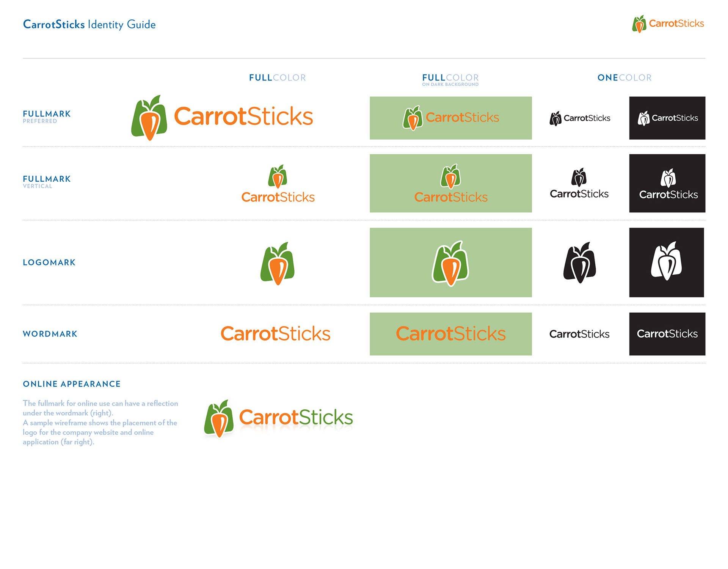The height and width of the screenshot is (569, 728).
Task: Click the CarrotSticks logo in top-right corner
Action: [668, 24]
